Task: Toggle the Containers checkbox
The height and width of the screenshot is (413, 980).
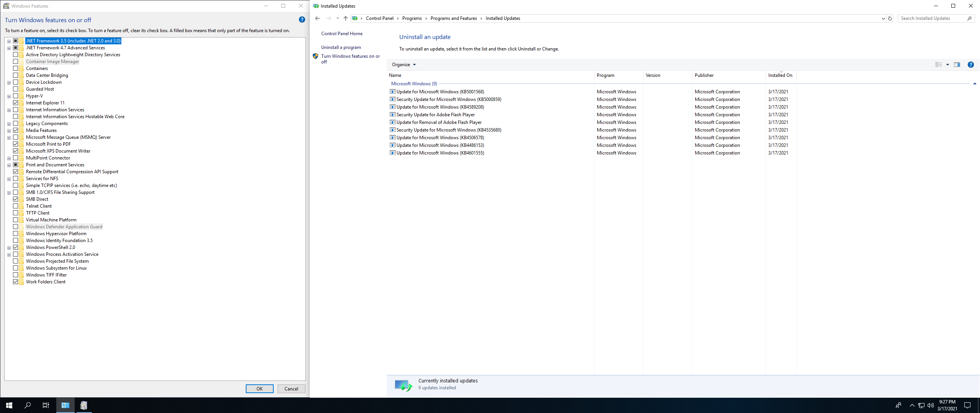Action: click(16, 68)
